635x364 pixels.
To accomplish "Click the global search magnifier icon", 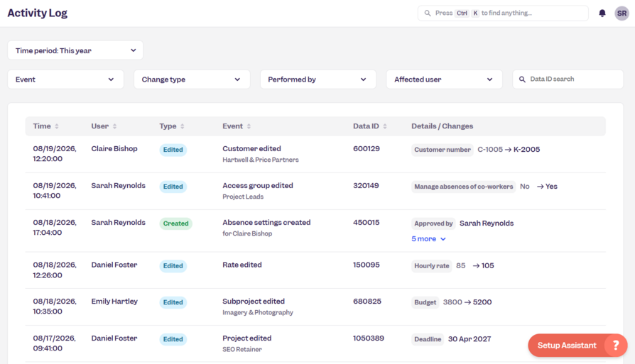I will (428, 13).
